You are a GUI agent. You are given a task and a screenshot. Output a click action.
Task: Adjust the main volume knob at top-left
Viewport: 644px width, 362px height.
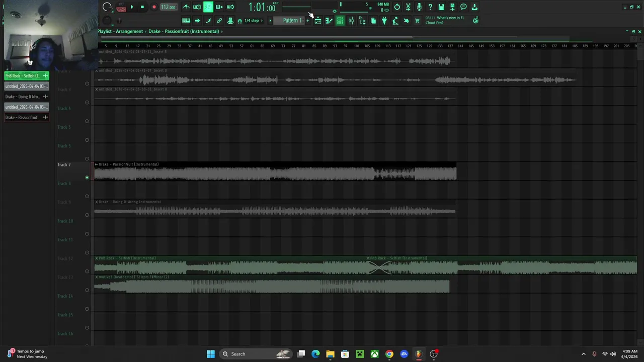(x=107, y=7)
